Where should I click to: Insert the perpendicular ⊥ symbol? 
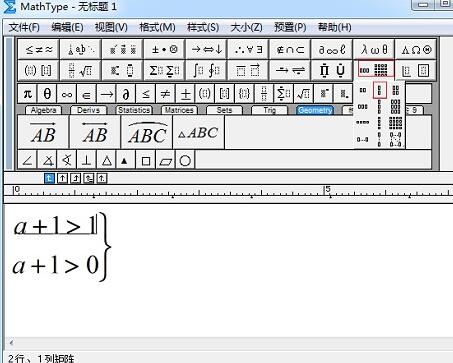(87, 160)
